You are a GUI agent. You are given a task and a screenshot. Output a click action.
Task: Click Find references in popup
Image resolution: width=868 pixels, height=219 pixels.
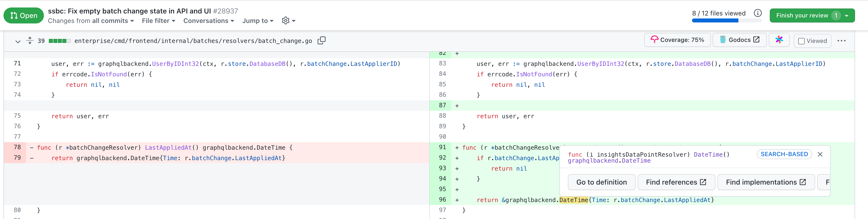pyautogui.click(x=676, y=182)
